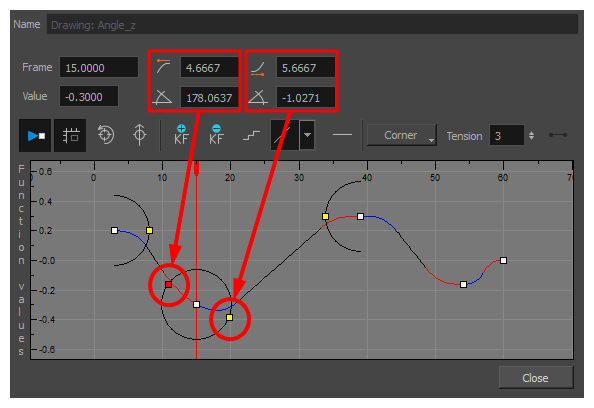Select the red handle point near frame 11
594x408 pixels.
tap(169, 284)
